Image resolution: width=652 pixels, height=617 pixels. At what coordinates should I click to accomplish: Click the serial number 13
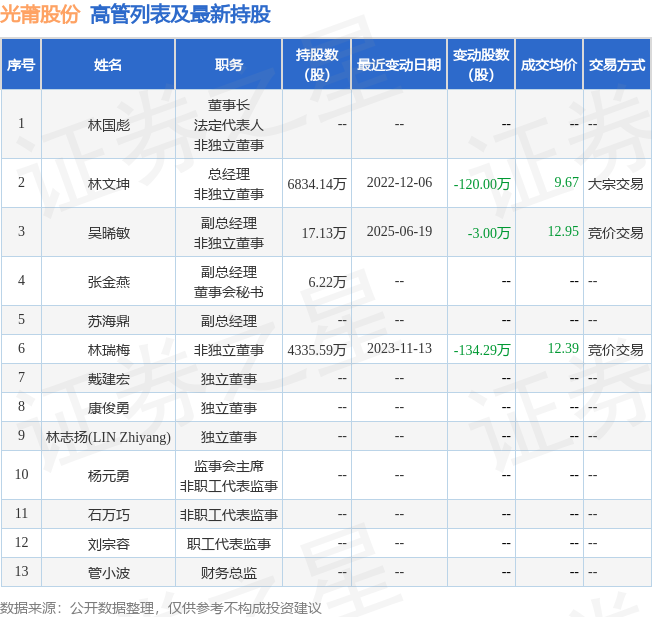21,571
